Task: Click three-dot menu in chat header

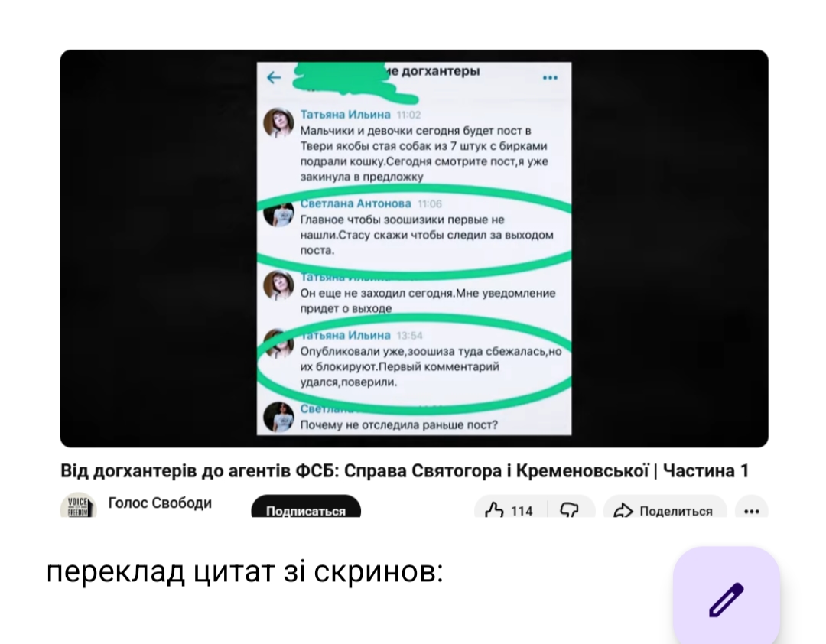Action: click(550, 78)
